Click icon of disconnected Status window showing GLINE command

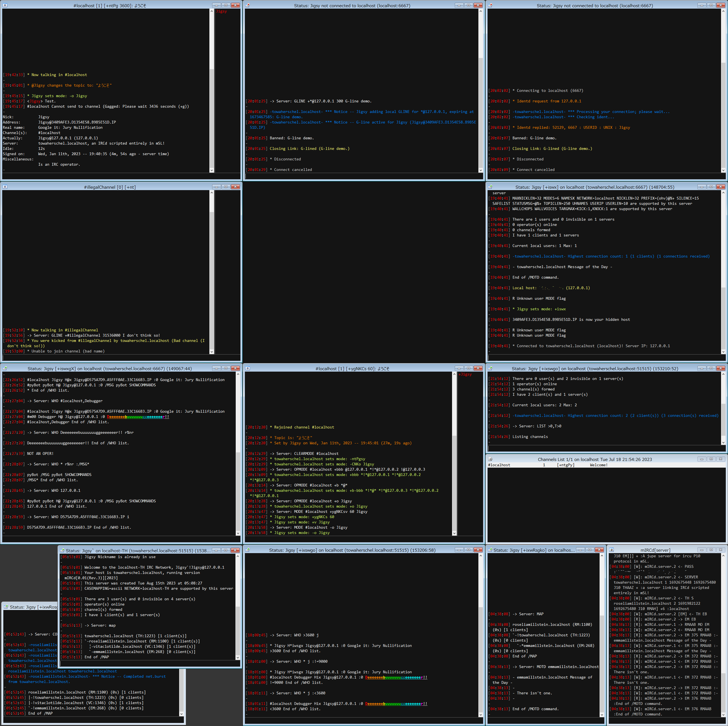tap(248, 5)
